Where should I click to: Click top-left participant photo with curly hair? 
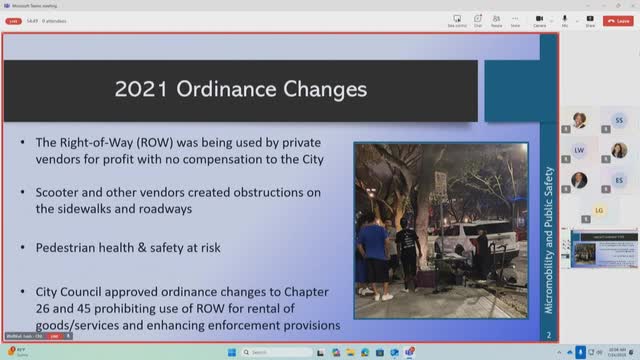(579, 120)
